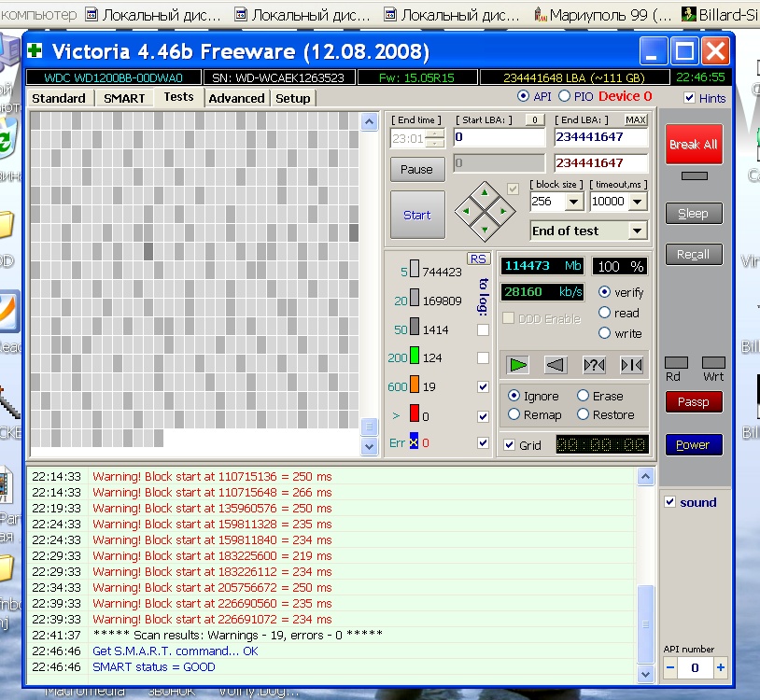Select the read test mode radio

(x=605, y=313)
